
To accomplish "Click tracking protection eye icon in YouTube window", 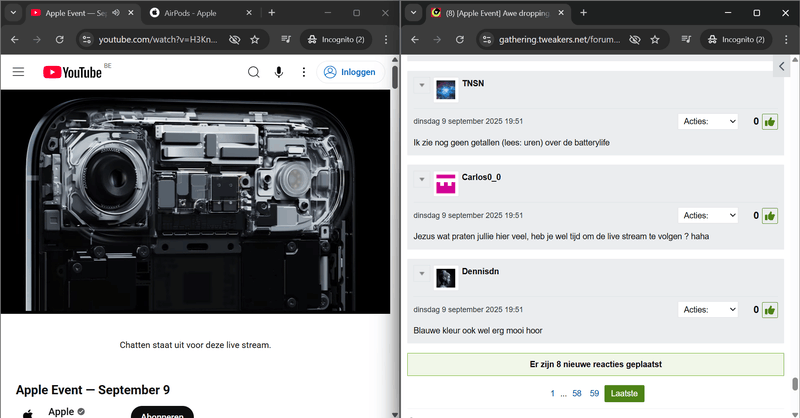I will point(235,39).
